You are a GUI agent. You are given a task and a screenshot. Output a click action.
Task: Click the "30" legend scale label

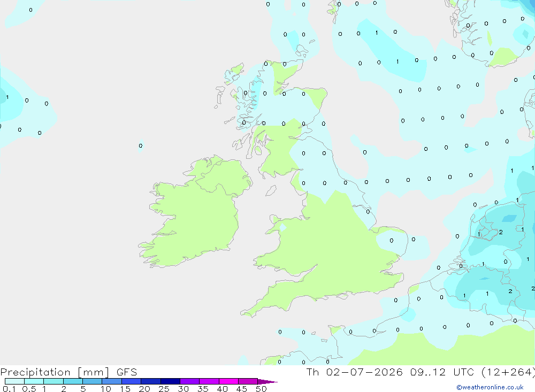coord(184,389)
